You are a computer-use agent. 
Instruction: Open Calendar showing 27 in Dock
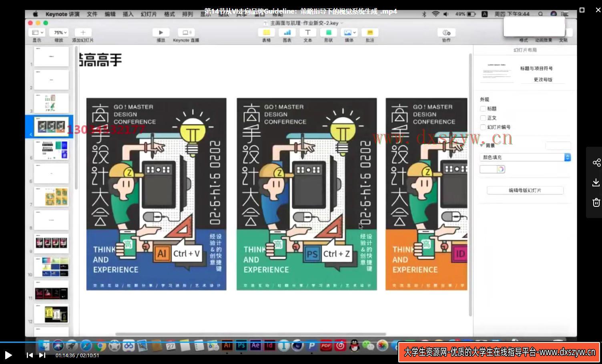coord(171,345)
